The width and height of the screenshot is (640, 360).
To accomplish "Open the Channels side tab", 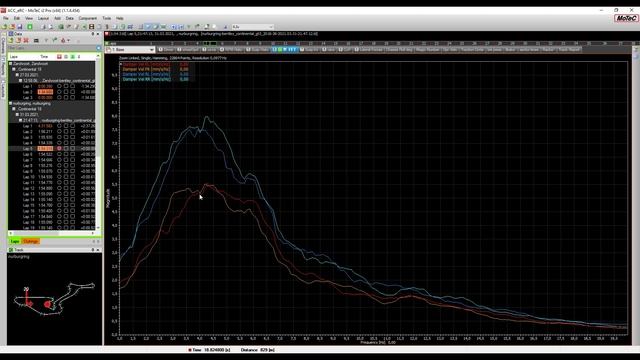I will click(x=3, y=45).
